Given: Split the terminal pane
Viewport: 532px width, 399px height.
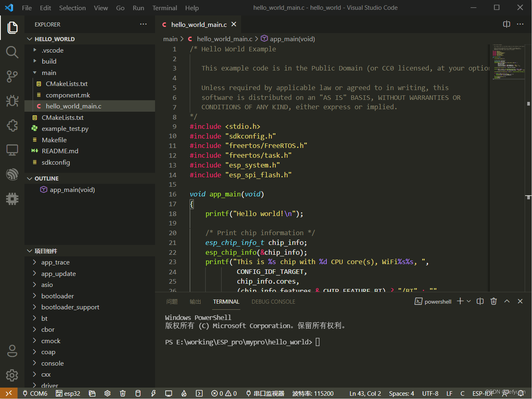Looking at the screenshot, I should tap(480, 301).
